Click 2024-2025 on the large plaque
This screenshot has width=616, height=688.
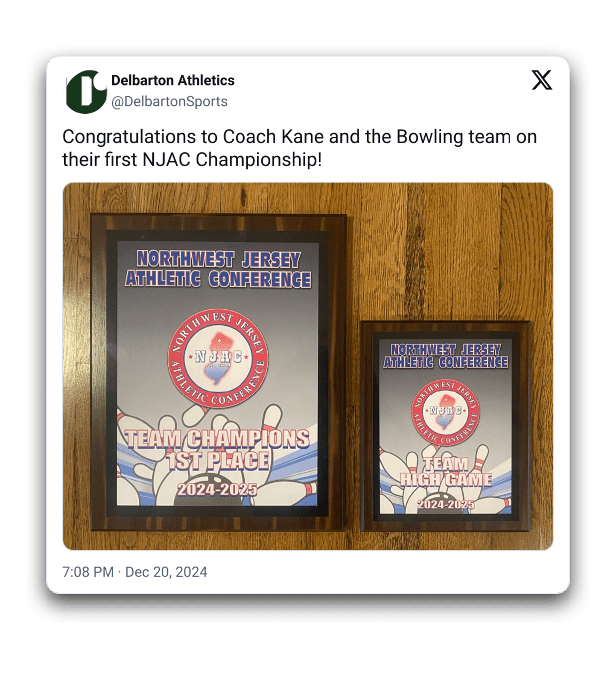[x=217, y=489]
